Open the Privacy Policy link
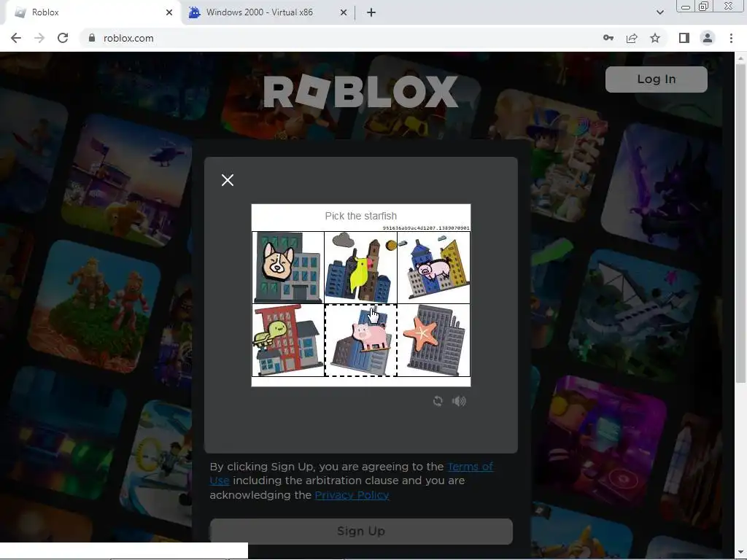747x560 pixels. 352,495
